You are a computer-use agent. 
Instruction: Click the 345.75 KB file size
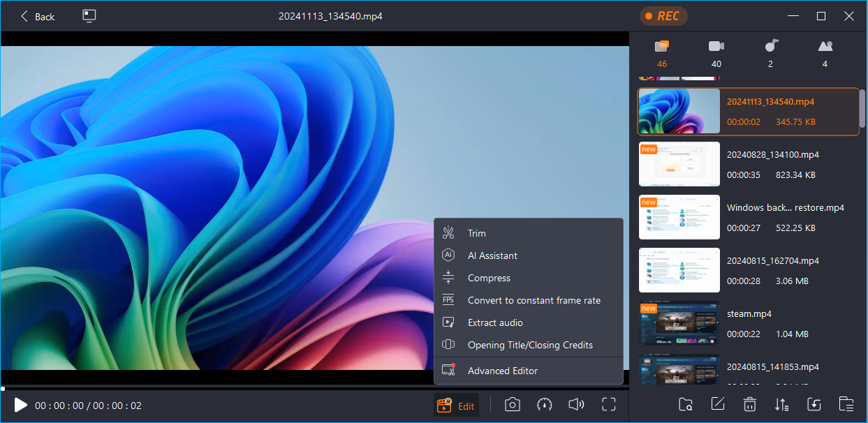[x=795, y=121]
